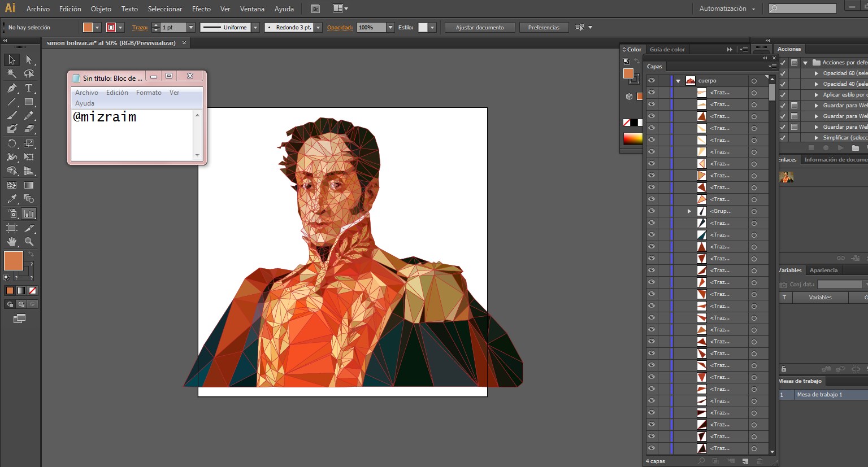The width and height of the screenshot is (868, 467).
Task: Select the Shape Builder tool
Action: click(11, 171)
